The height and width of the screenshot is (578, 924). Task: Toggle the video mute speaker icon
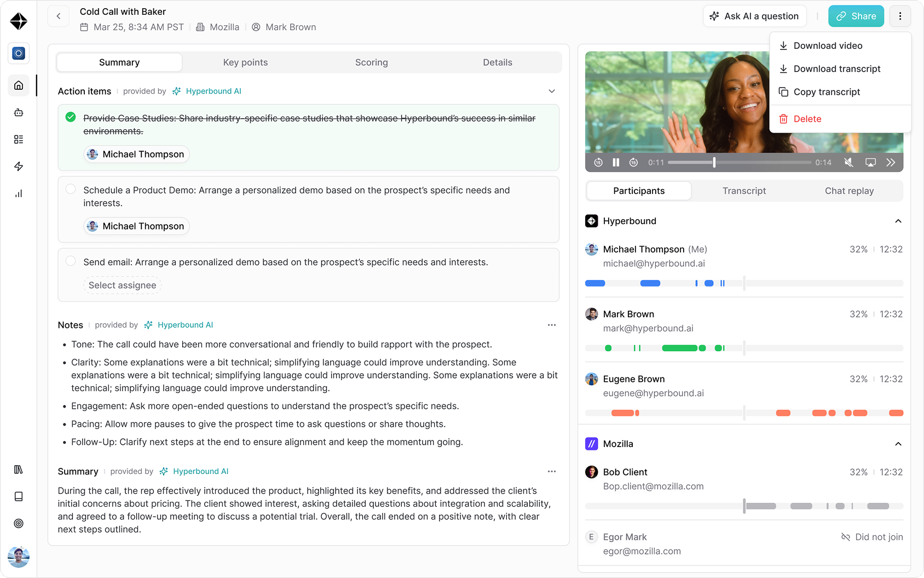pos(848,162)
